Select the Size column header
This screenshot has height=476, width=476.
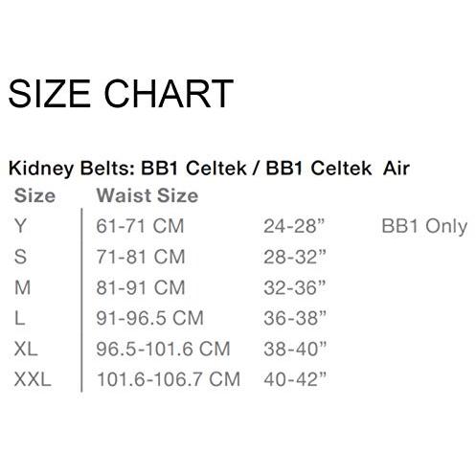tap(34, 195)
